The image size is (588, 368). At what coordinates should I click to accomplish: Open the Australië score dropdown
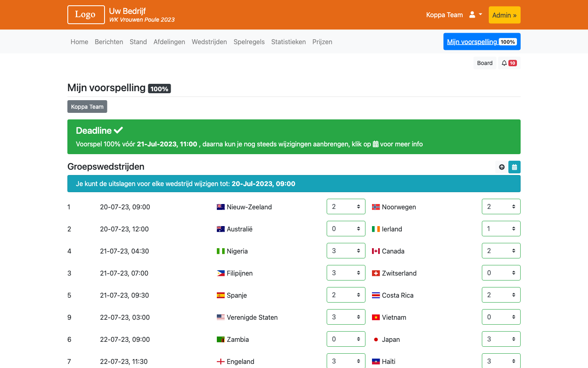[x=346, y=229]
